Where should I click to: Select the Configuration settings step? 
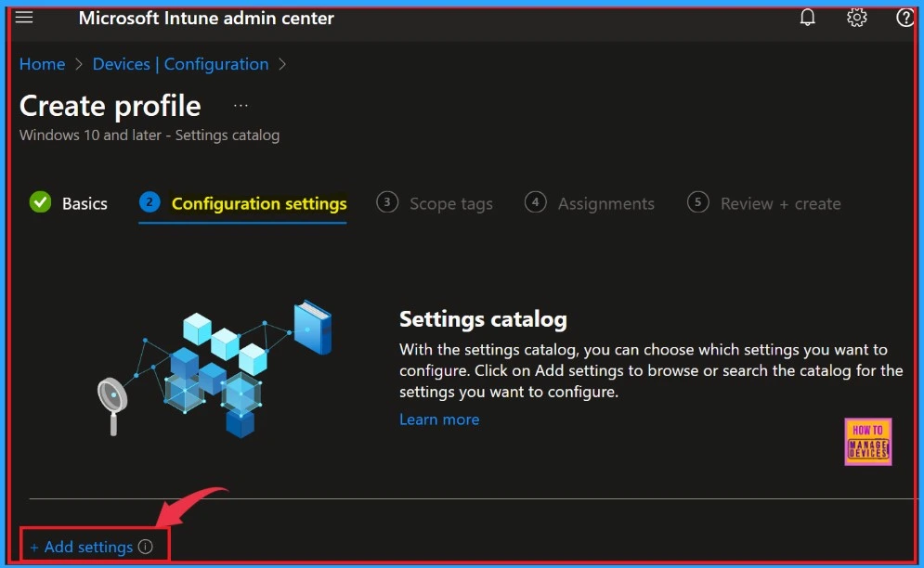tap(259, 203)
